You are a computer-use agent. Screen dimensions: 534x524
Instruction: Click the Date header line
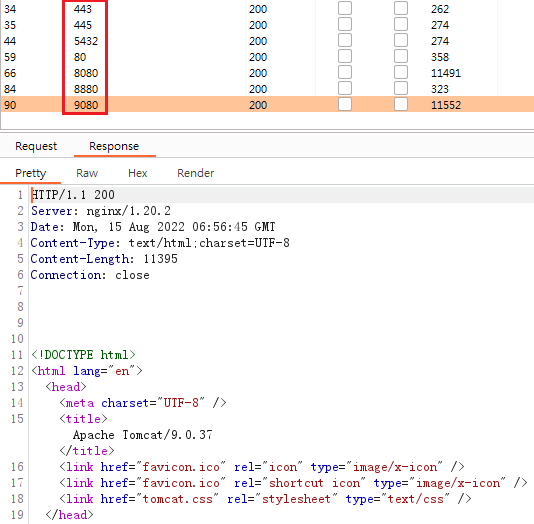point(153,227)
